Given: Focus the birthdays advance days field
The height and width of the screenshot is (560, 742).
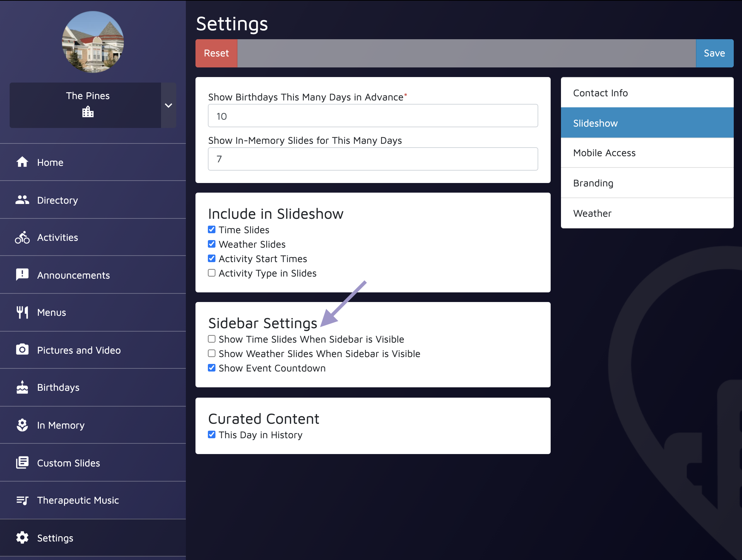Looking at the screenshot, I should 373,116.
